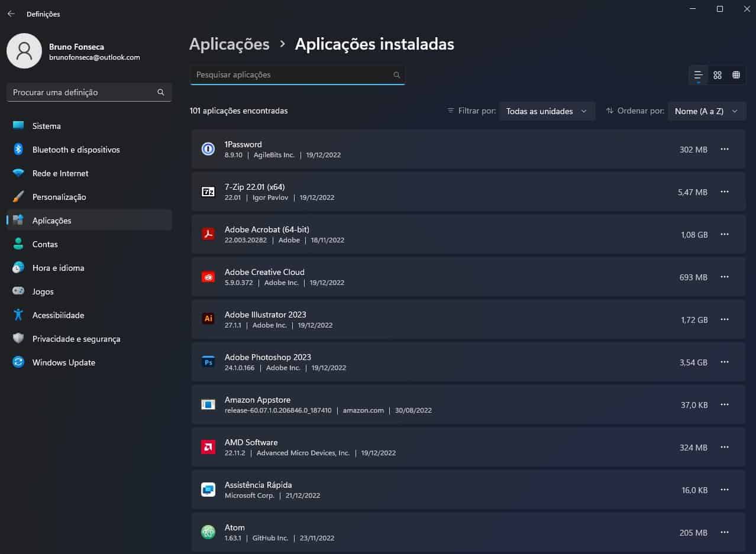
Task: Click the AMD Software icon
Action: [208, 447]
